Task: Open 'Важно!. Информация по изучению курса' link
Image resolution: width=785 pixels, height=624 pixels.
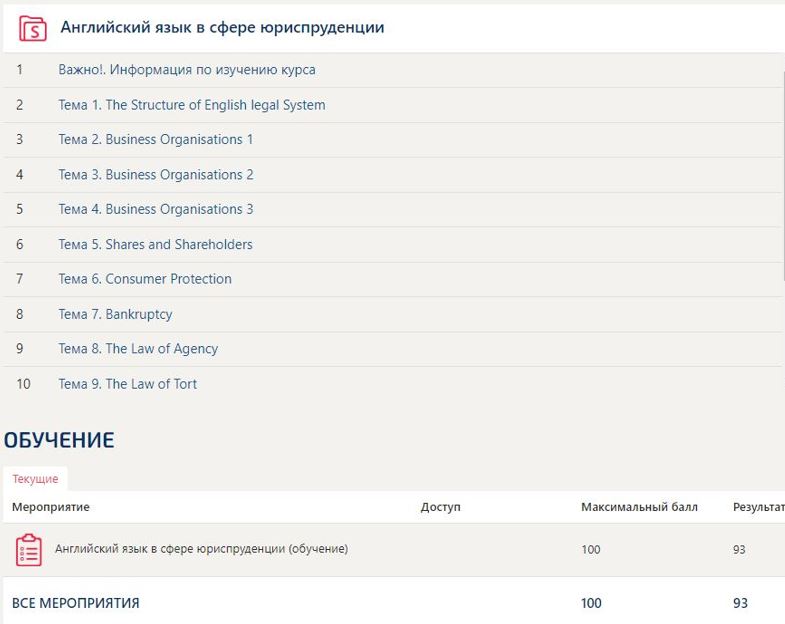Action: pyautogui.click(x=187, y=70)
